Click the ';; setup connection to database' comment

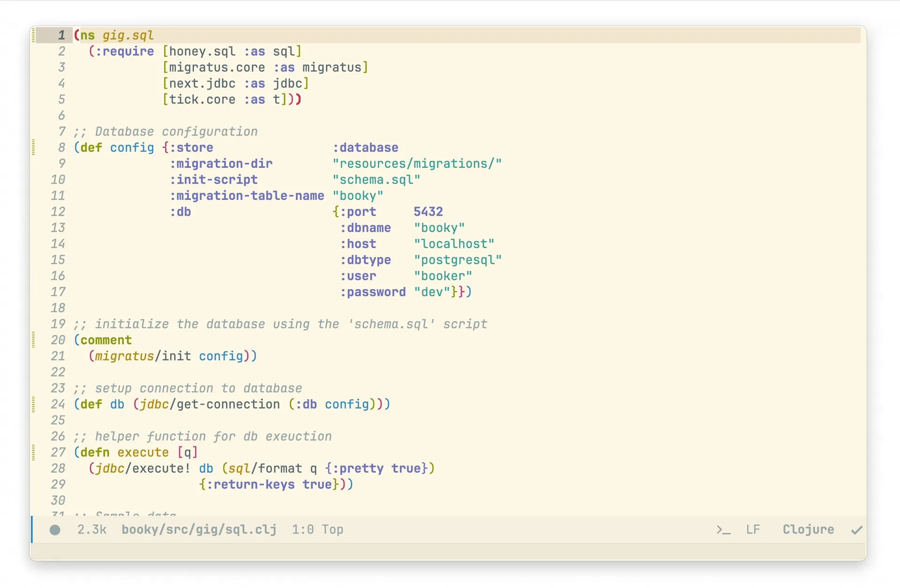[x=187, y=388]
